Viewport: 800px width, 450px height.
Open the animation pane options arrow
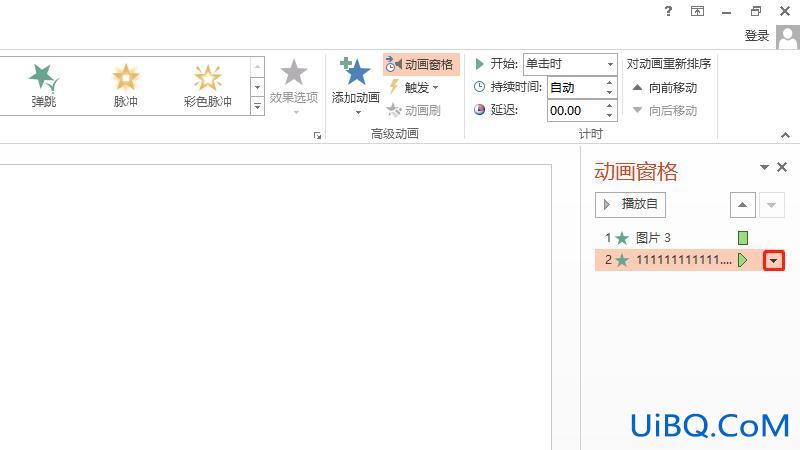click(764, 167)
